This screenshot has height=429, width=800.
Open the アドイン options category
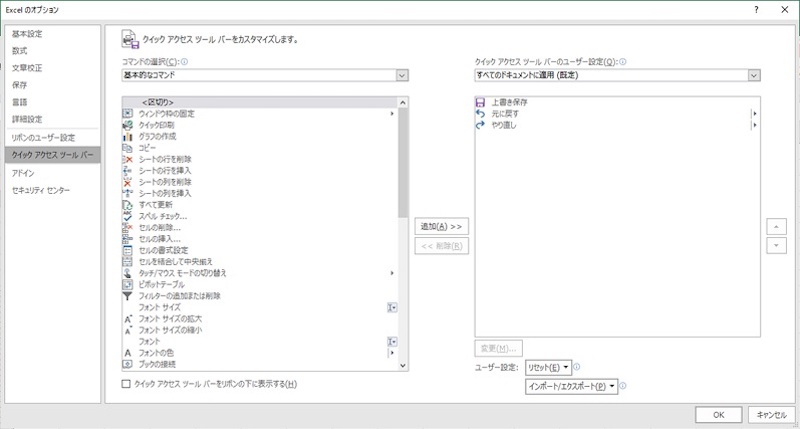point(53,173)
